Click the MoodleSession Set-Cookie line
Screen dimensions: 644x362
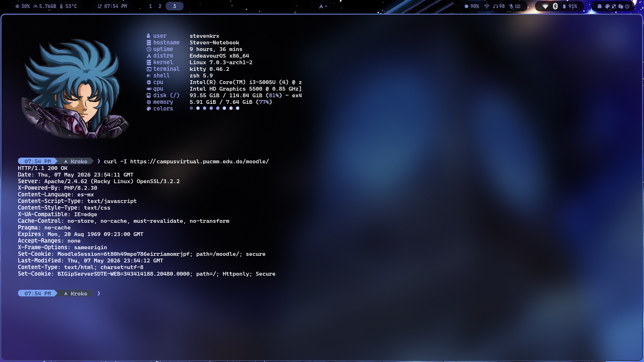142,254
